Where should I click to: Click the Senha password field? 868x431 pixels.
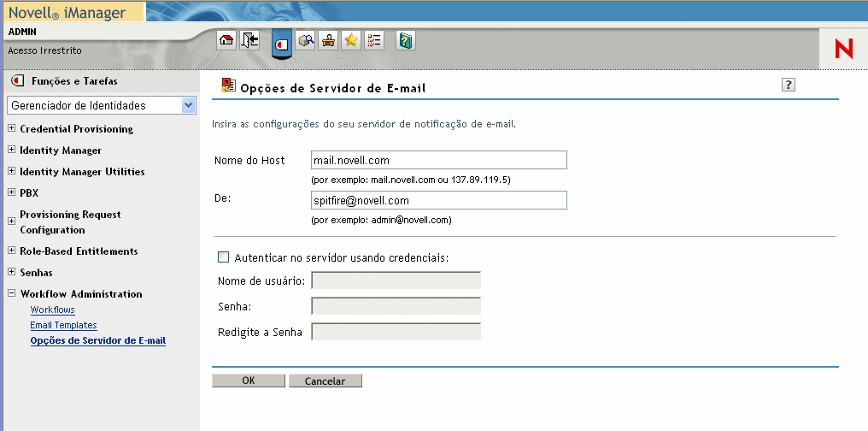tap(396, 306)
